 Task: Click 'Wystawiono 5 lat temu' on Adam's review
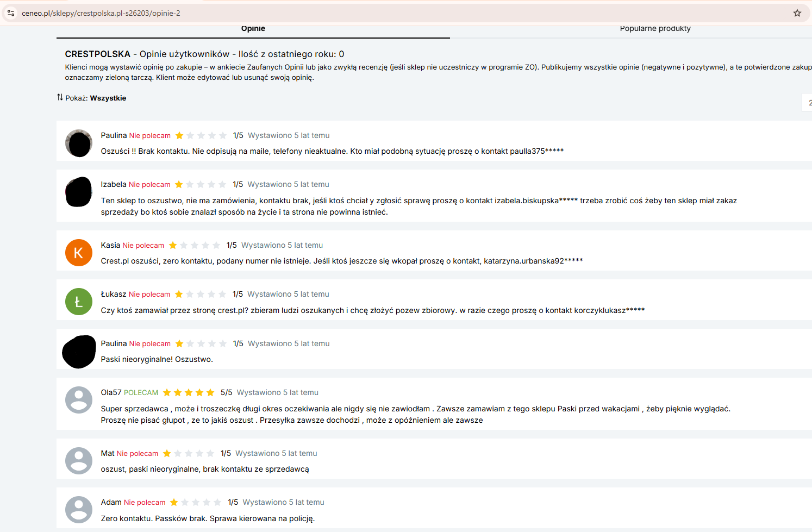284,503
